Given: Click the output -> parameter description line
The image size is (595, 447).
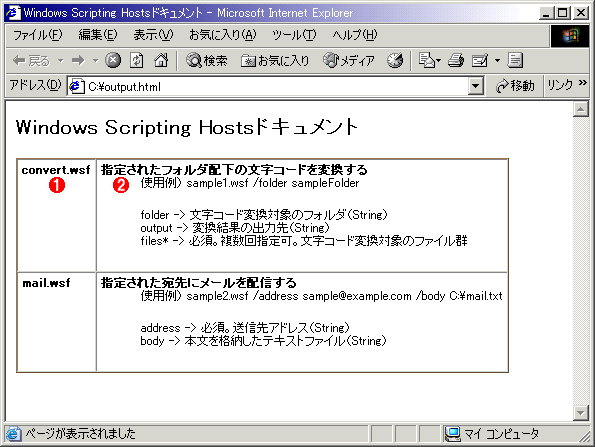Looking at the screenshot, I should (235, 228).
